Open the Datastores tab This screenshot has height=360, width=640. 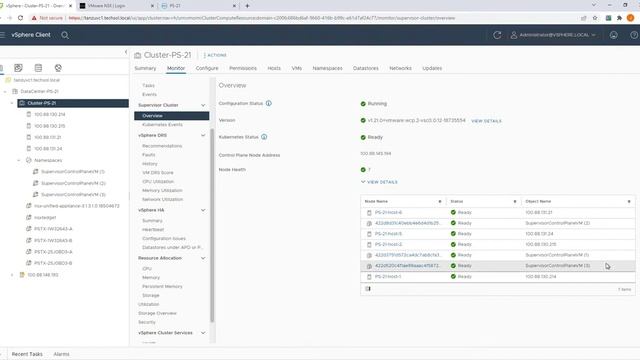point(366,68)
